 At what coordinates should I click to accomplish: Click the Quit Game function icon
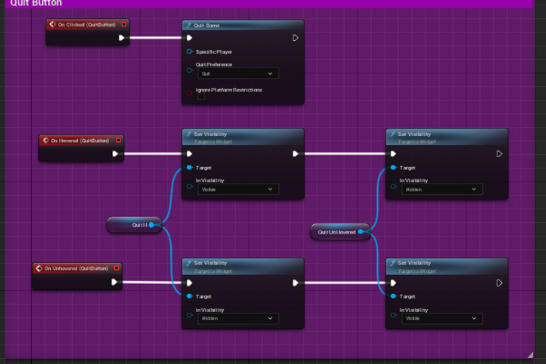pyautogui.click(x=188, y=25)
